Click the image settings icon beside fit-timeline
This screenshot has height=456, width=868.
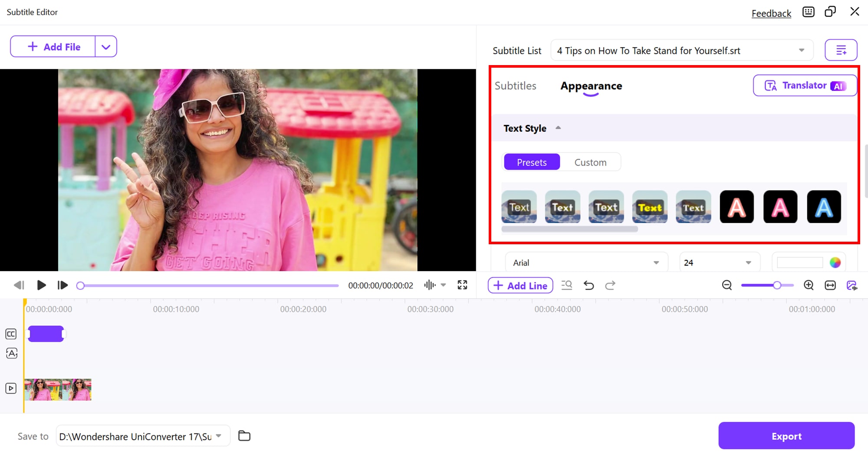[x=852, y=285]
